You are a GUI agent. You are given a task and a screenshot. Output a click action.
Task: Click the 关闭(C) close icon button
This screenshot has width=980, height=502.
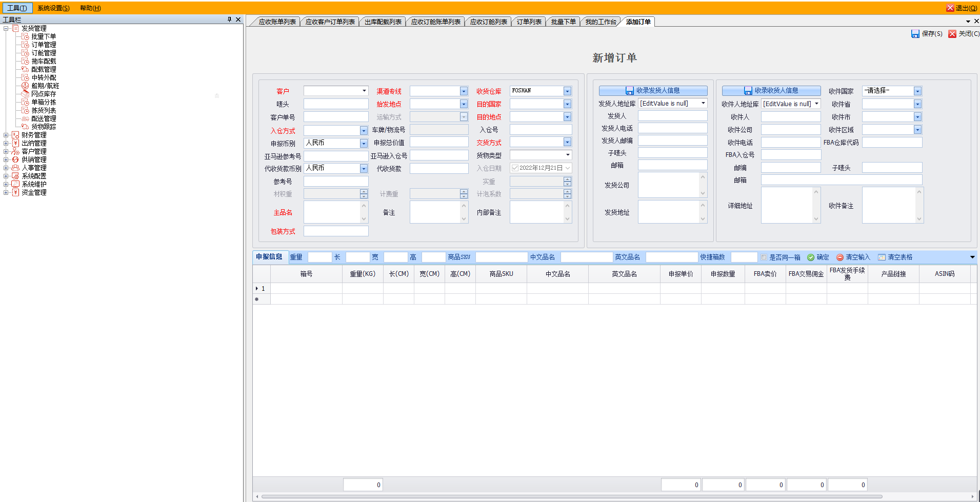click(952, 34)
